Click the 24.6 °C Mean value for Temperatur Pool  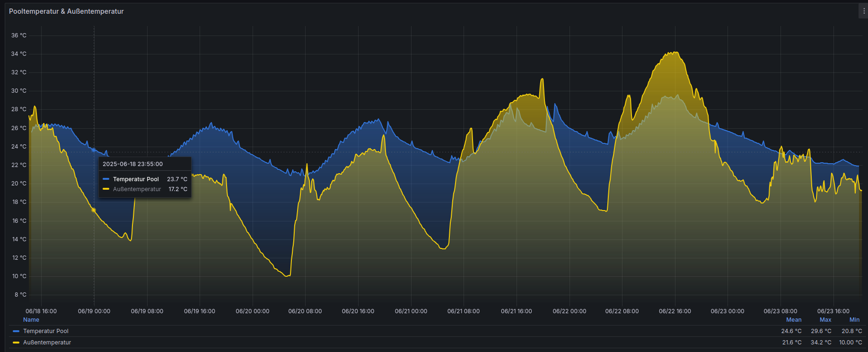pyautogui.click(x=791, y=331)
